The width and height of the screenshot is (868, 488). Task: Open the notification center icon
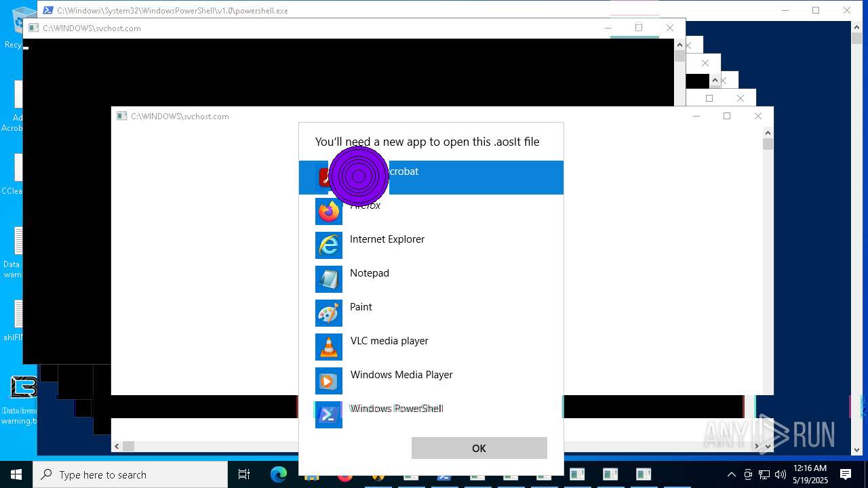pos(846,474)
